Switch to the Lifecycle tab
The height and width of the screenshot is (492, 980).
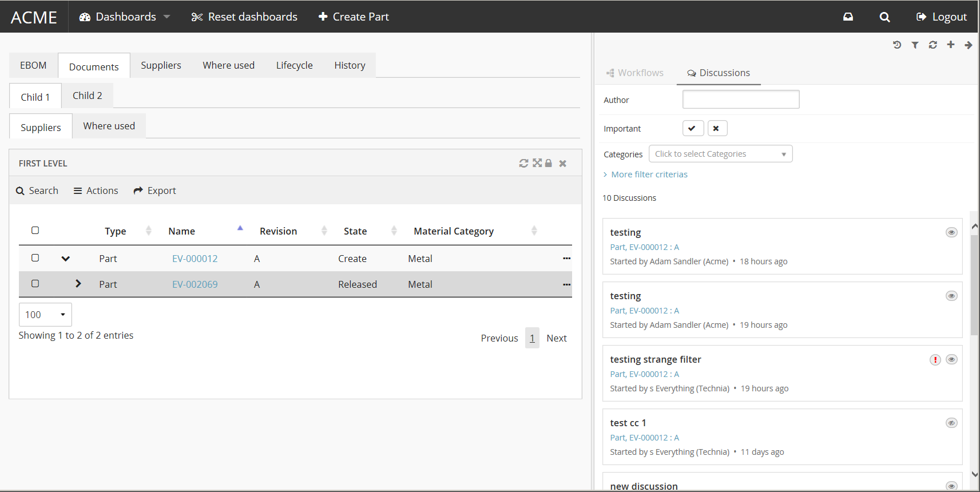294,65
